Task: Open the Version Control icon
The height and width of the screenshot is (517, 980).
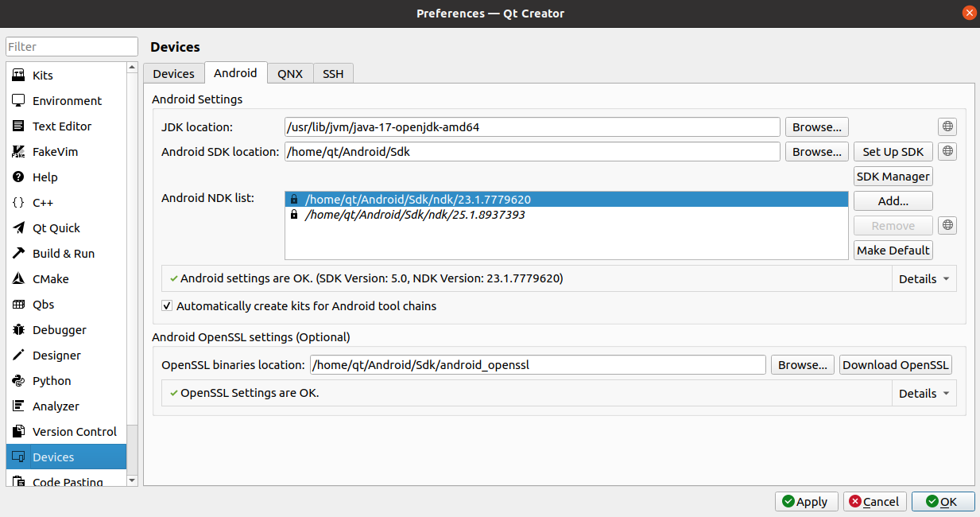Action: click(18, 432)
